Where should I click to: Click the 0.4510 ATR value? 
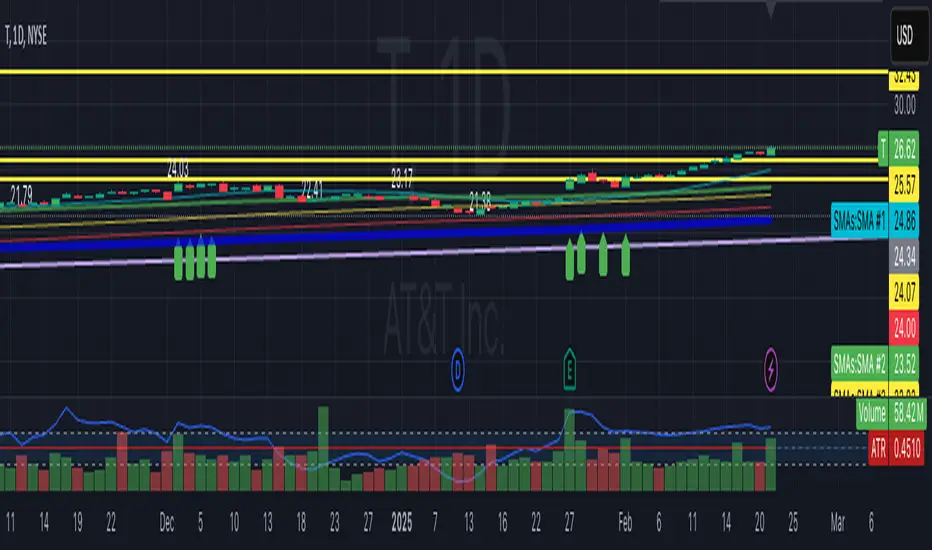point(908,448)
